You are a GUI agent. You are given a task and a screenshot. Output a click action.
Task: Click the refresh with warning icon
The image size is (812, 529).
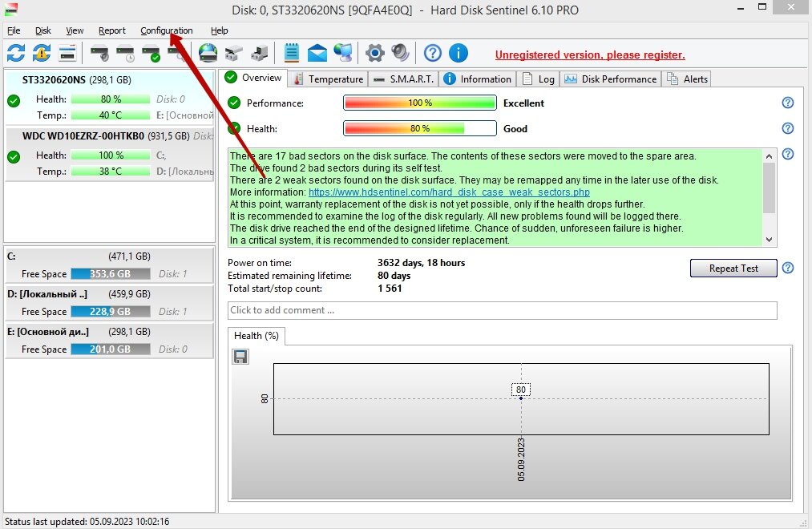click(x=42, y=53)
